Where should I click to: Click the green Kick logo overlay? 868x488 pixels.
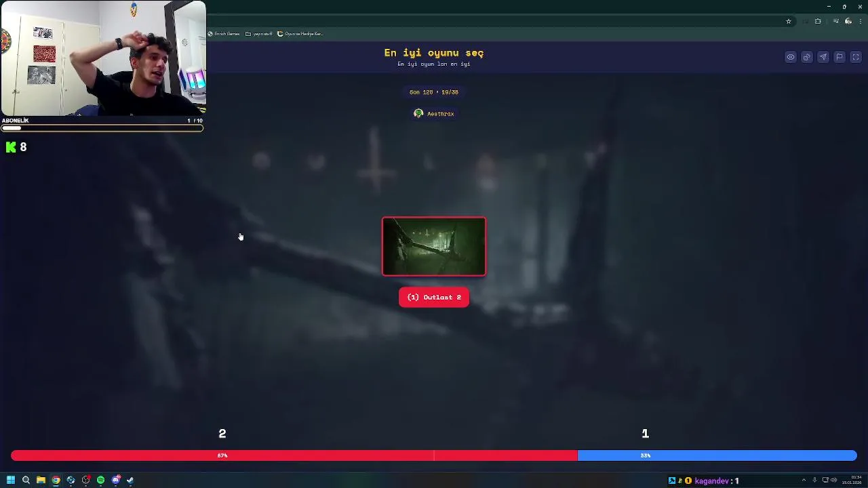pyautogui.click(x=10, y=147)
